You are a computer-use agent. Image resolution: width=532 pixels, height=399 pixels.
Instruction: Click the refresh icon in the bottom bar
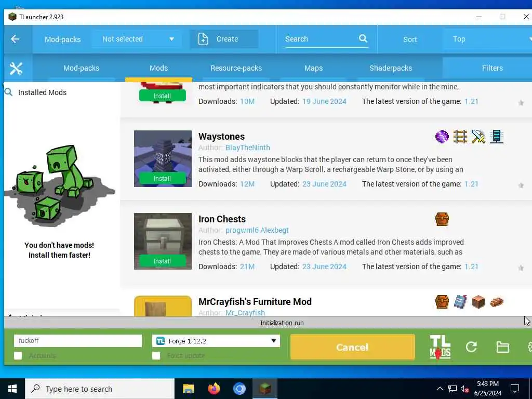click(x=471, y=347)
